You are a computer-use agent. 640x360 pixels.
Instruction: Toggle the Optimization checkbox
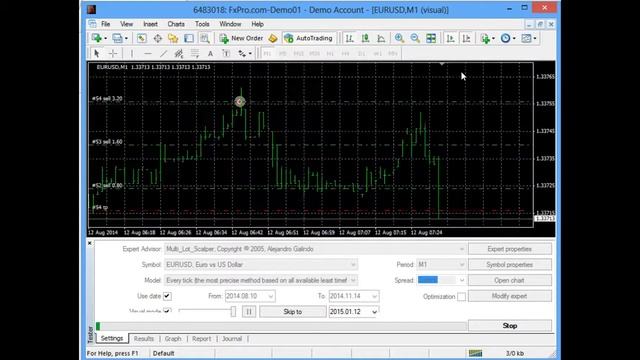click(461, 297)
